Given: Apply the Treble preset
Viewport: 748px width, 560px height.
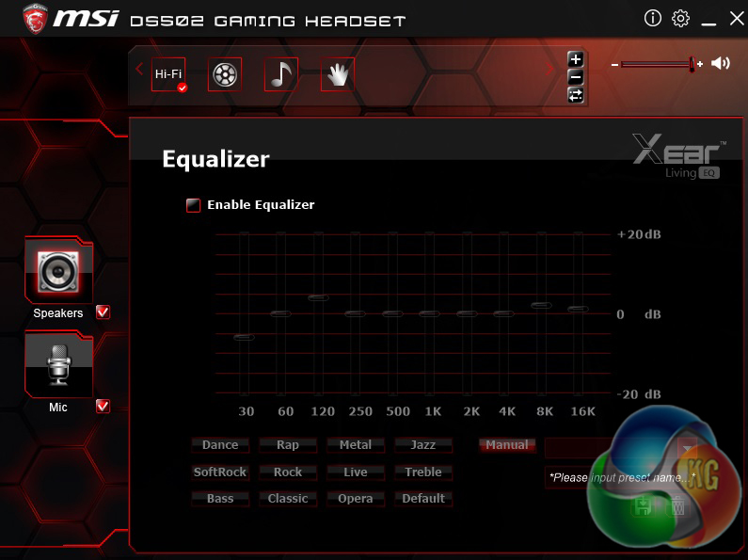Looking at the screenshot, I should point(423,472).
